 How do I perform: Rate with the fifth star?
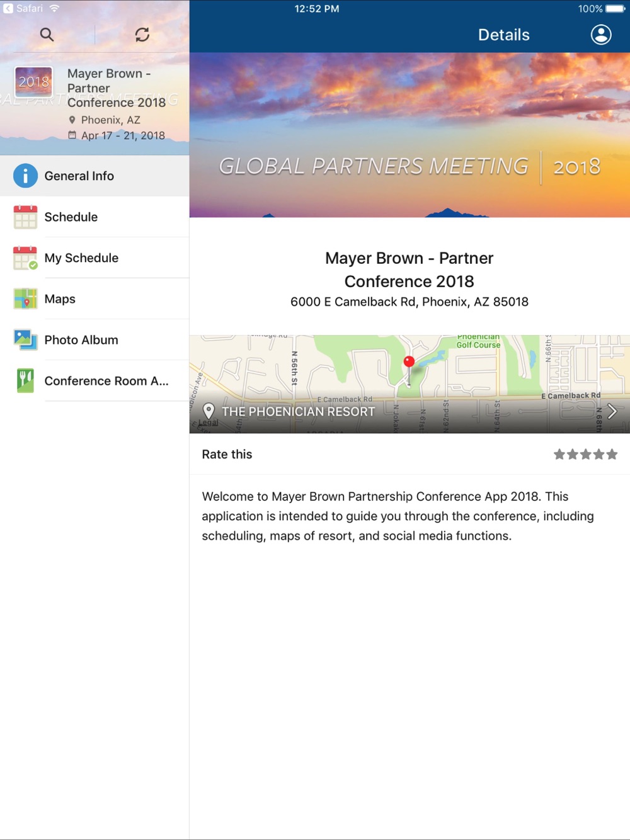tap(612, 454)
